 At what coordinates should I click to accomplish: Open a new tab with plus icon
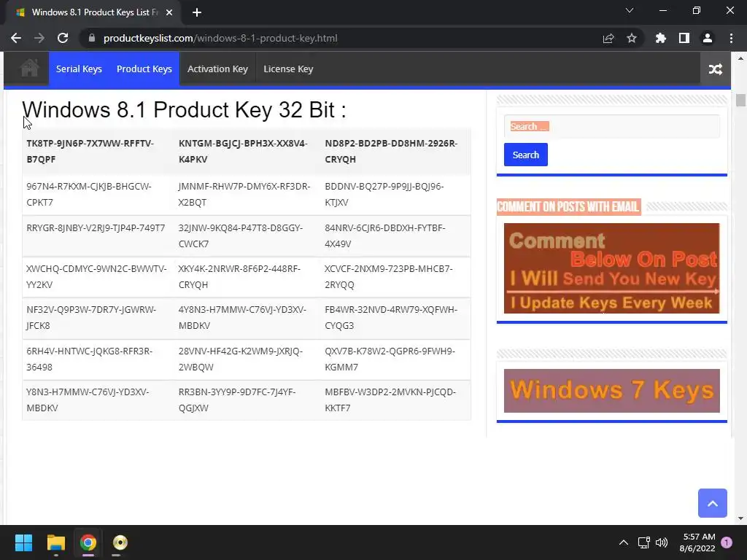(x=197, y=12)
